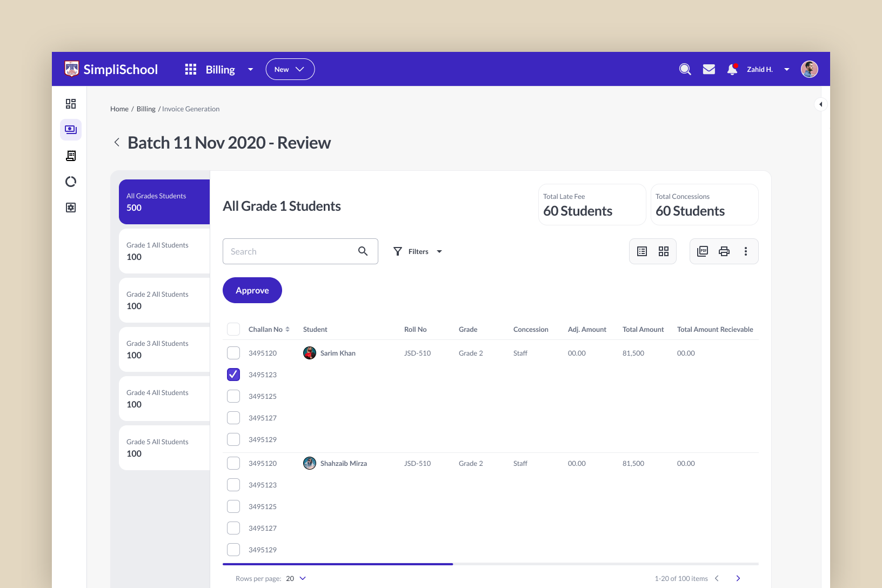Select the All Grades Students 500 tab

pos(164,202)
